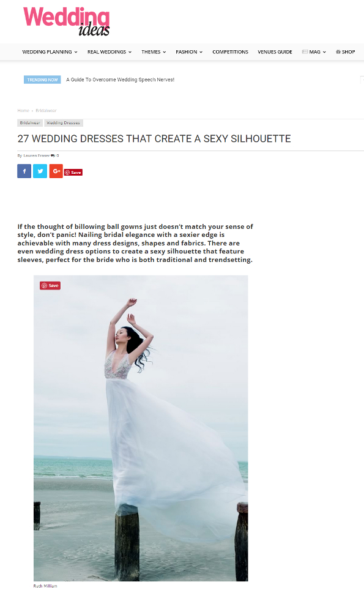This screenshot has height=612, width=364.
Task: Open trending article about wedding speech nerves
Action: (120, 80)
